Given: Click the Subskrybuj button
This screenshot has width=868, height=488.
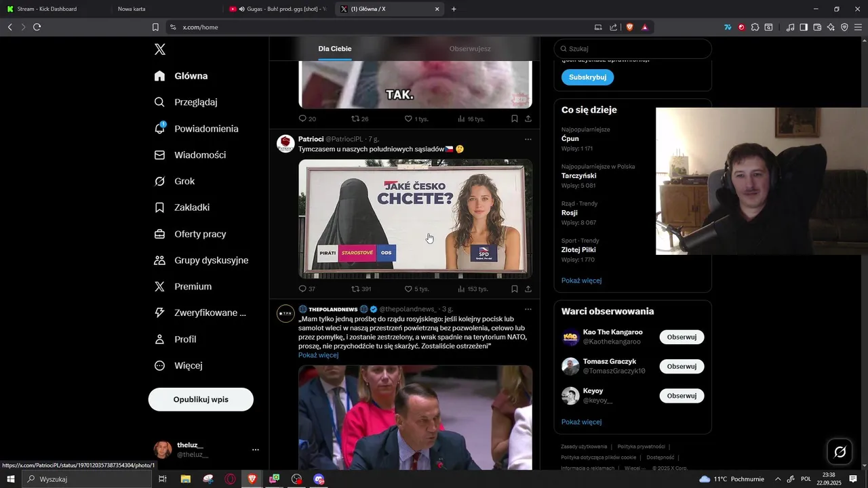Looking at the screenshot, I should (x=587, y=77).
